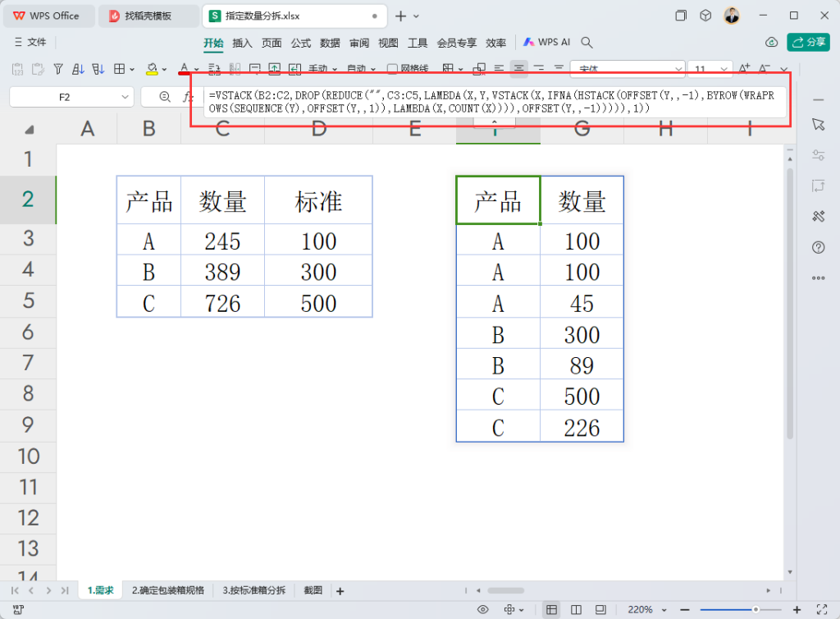Image resolution: width=840 pixels, height=619 pixels.
Task: Open the 文件 file menu
Action: pos(30,43)
